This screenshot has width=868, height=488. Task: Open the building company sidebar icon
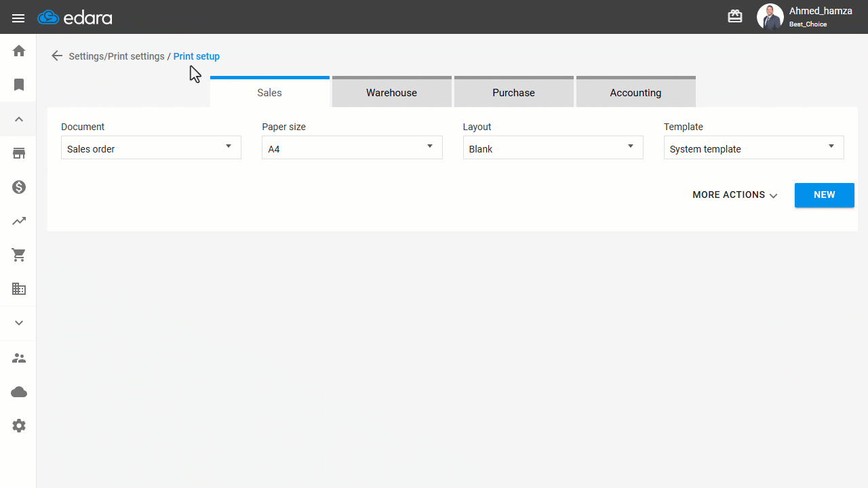19,289
